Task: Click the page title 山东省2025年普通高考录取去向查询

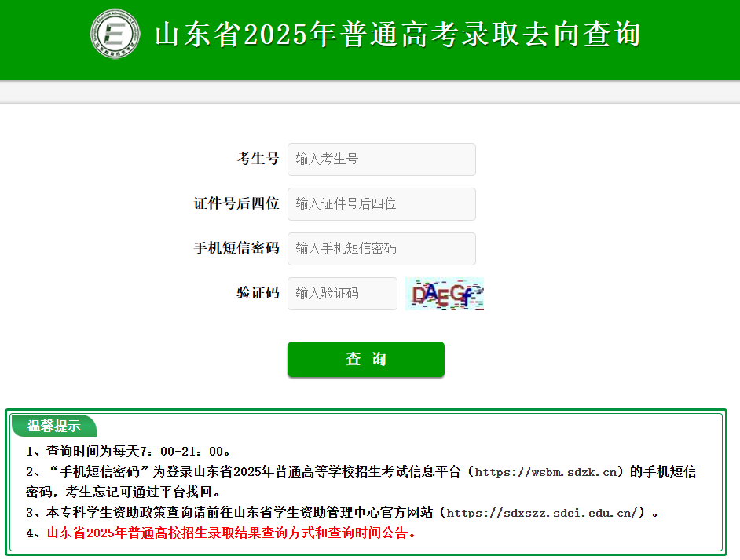Action: pos(397,35)
